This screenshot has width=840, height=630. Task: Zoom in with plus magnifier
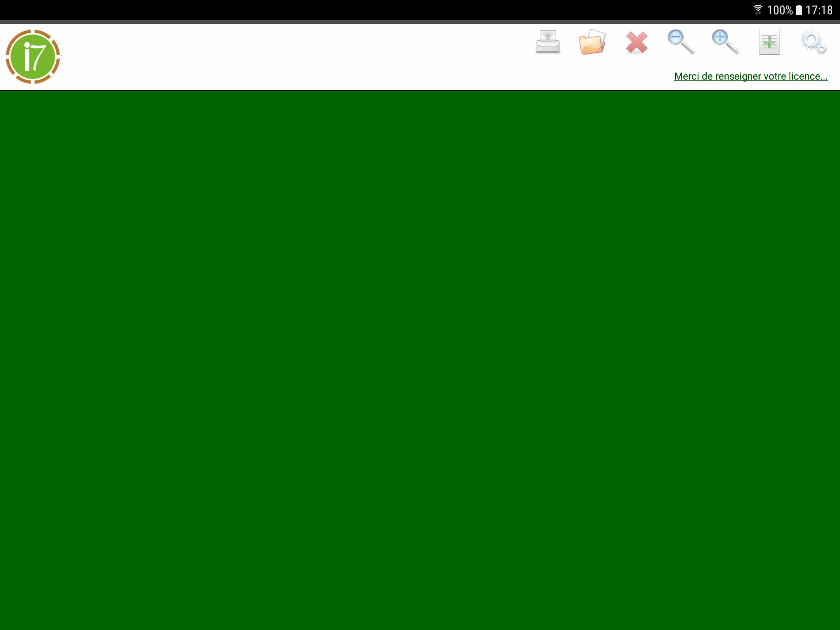pos(725,42)
